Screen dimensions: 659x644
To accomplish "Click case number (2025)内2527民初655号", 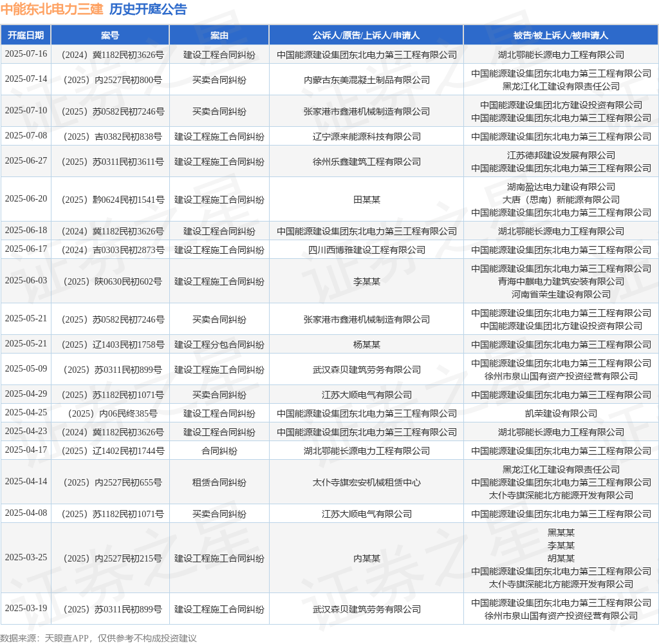I will 112,483.
